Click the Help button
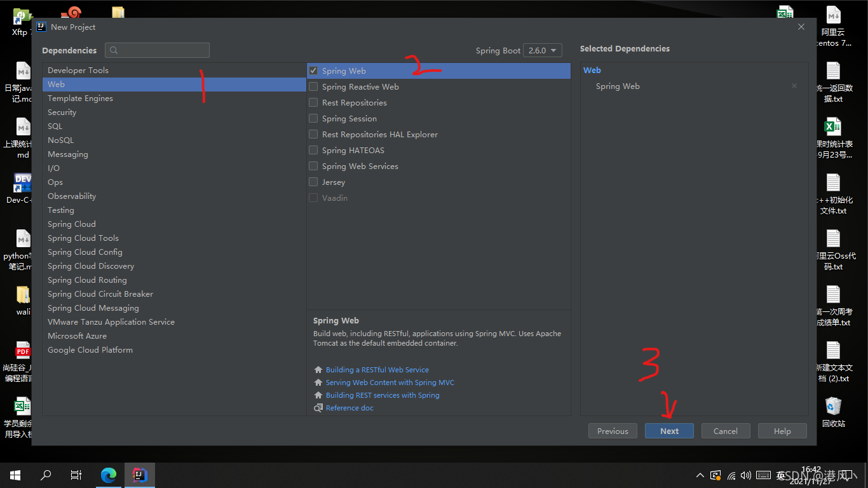868x488 pixels. pos(782,431)
